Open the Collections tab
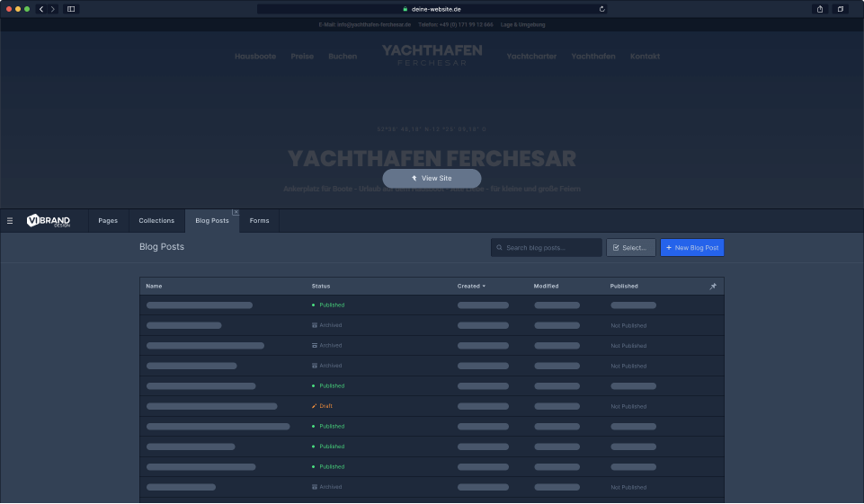 156,220
